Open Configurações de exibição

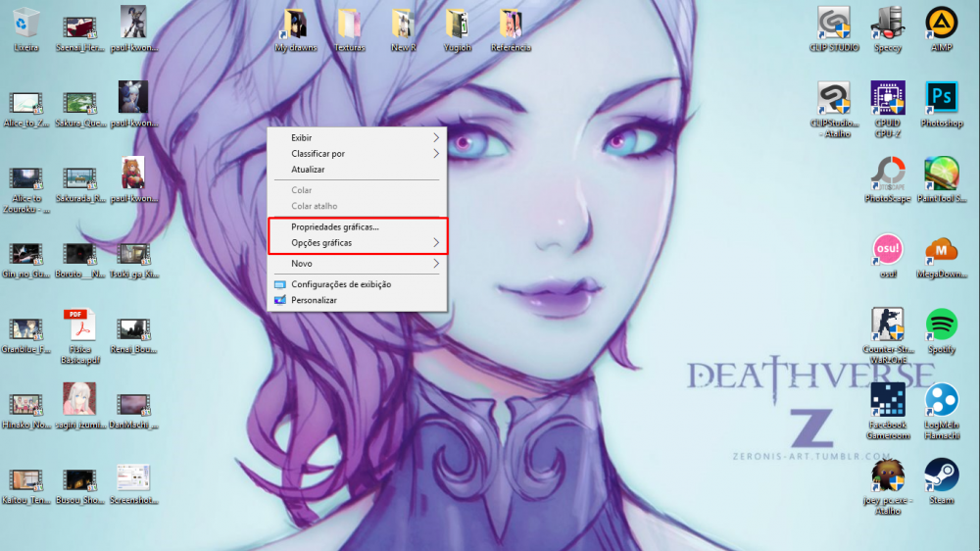coord(357,284)
